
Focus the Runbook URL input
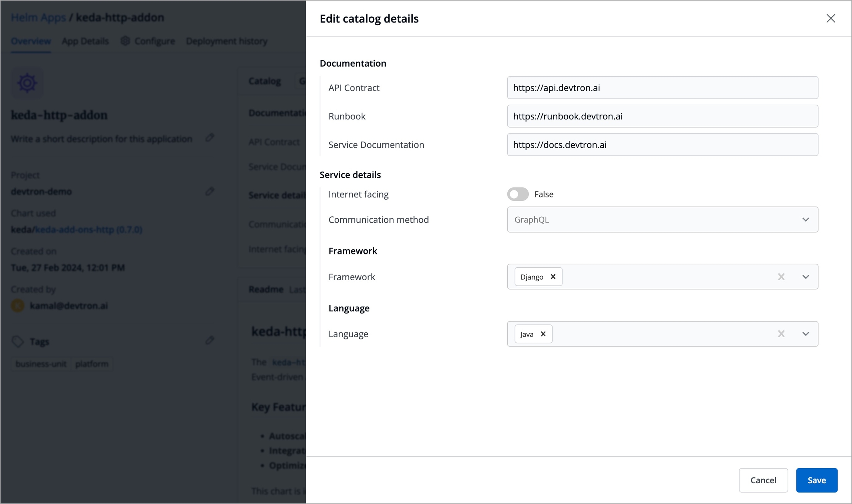click(x=662, y=116)
